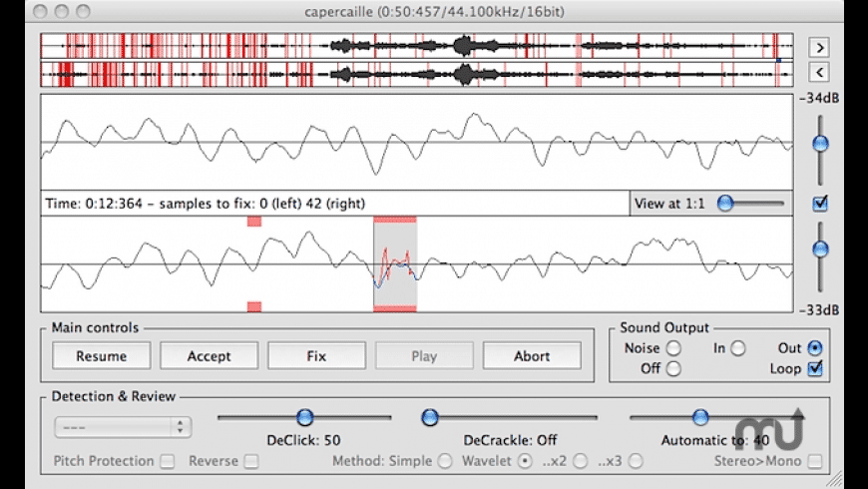This screenshot has height=489, width=868.
Task: Click the View at 1:1 zoom slider
Action: click(725, 204)
